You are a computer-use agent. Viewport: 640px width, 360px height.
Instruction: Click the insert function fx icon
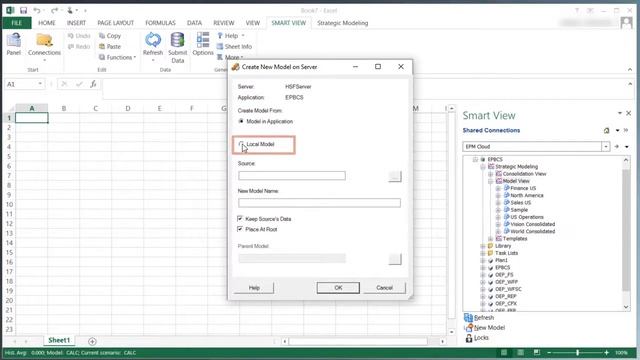coord(93,84)
